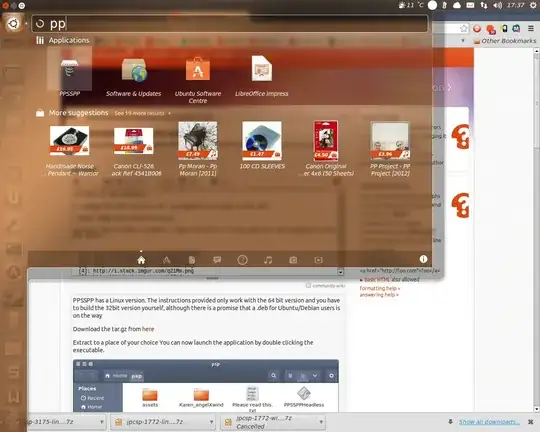This screenshot has width=540, height=432.
Task: Open Pp Moran [2011] album suggestion
Action: (198, 149)
